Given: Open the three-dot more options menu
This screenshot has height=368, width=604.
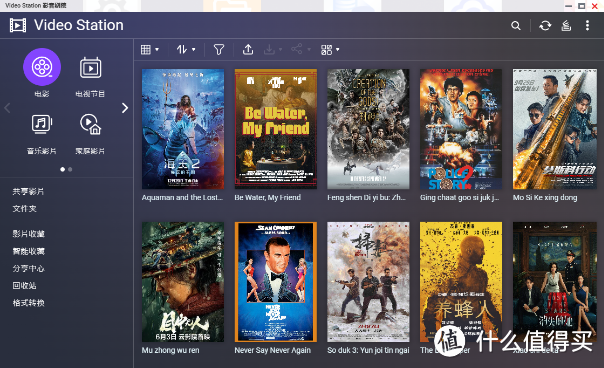Looking at the screenshot, I should pyautogui.click(x=587, y=25).
